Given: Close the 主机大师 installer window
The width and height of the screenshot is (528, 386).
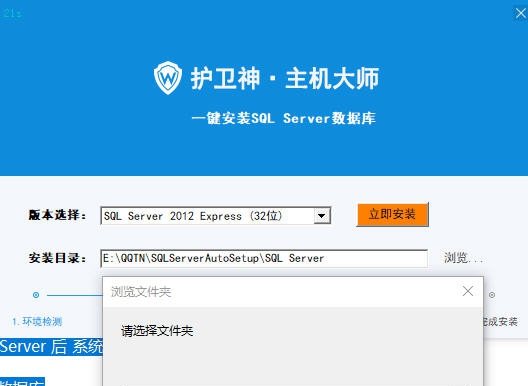Looking at the screenshot, I should [521, 13].
